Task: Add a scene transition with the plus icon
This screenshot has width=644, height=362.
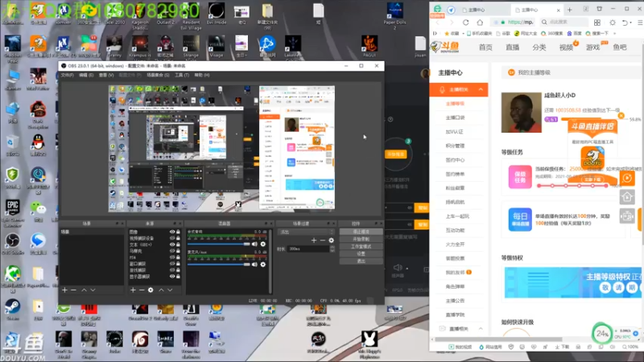Action: coord(314,241)
